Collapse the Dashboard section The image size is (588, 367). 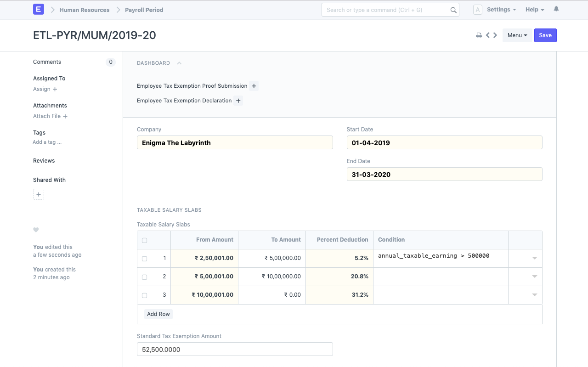tap(179, 63)
